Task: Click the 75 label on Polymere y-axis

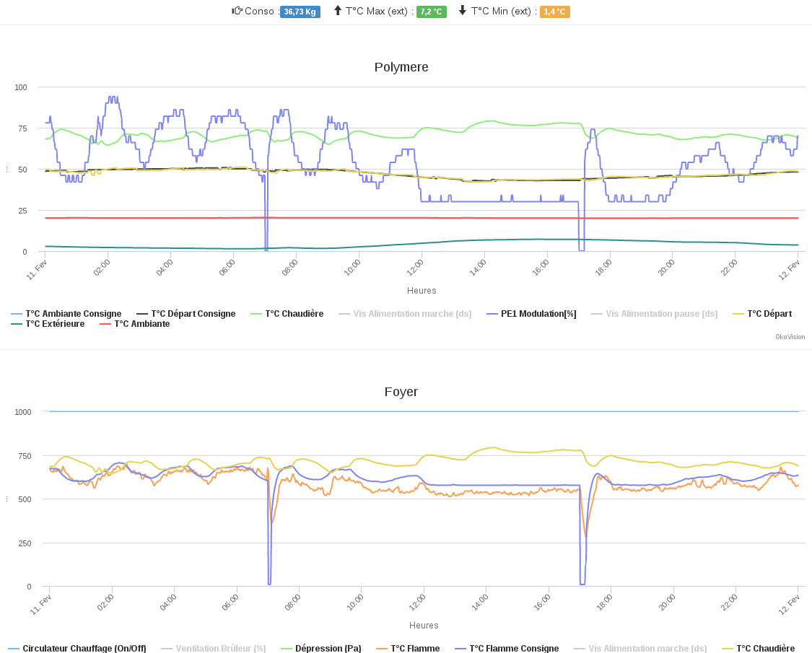Action: click(23, 128)
